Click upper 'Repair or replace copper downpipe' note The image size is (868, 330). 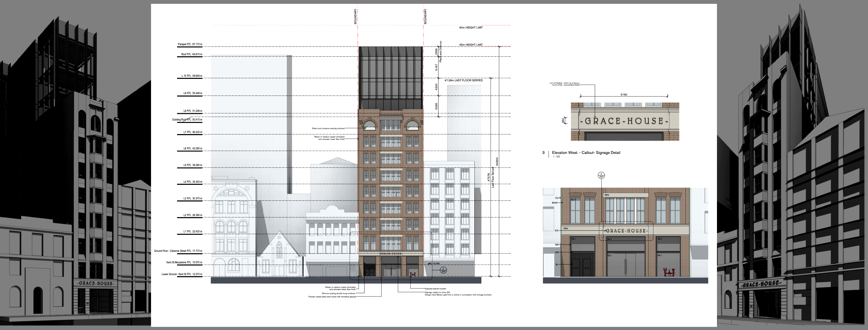coord(330,138)
